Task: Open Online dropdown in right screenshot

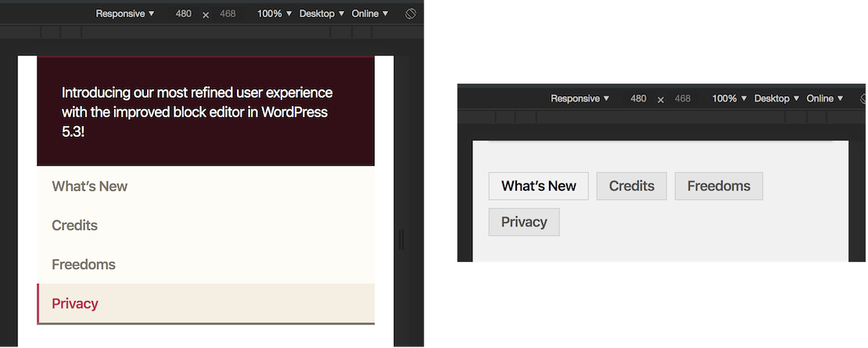Action: coord(825,99)
